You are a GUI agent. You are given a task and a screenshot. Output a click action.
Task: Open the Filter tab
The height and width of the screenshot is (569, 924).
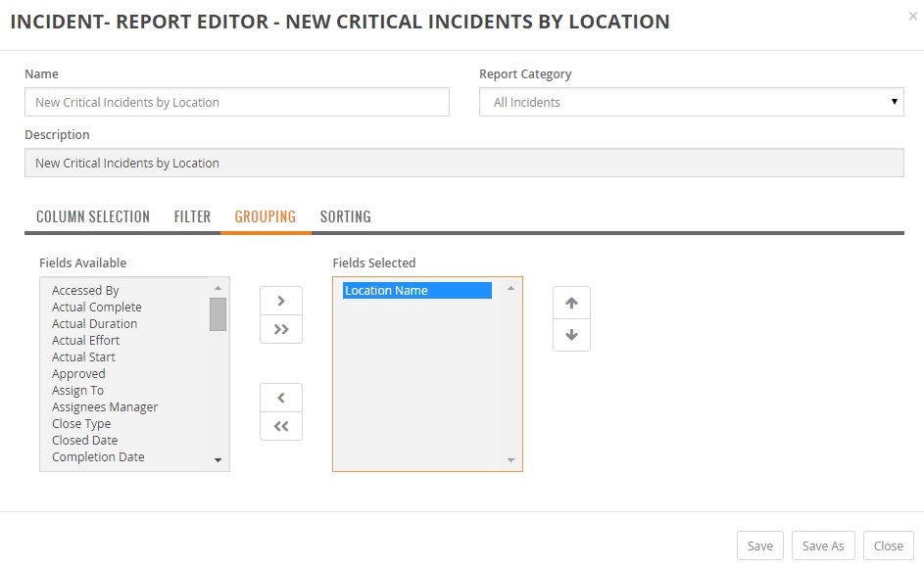tap(192, 216)
